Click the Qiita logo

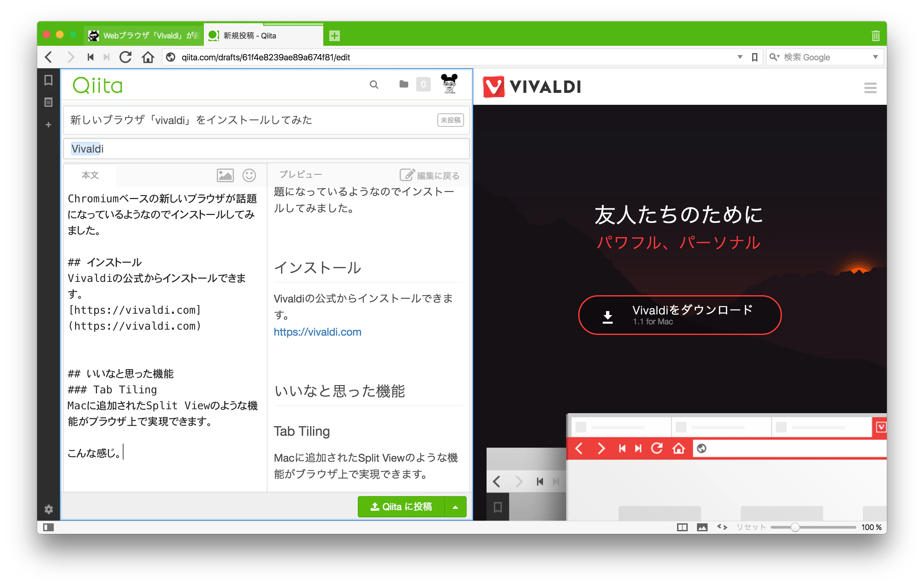[x=98, y=85]
